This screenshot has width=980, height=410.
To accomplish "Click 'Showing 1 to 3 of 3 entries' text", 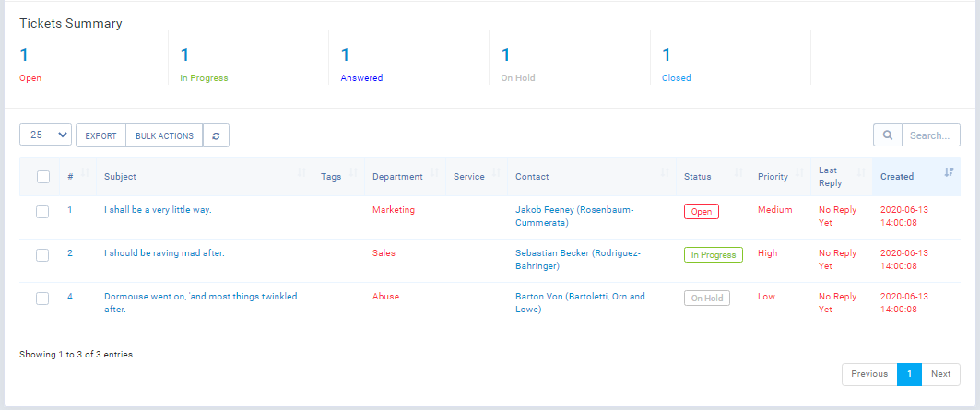I will (x=77, y=355).
